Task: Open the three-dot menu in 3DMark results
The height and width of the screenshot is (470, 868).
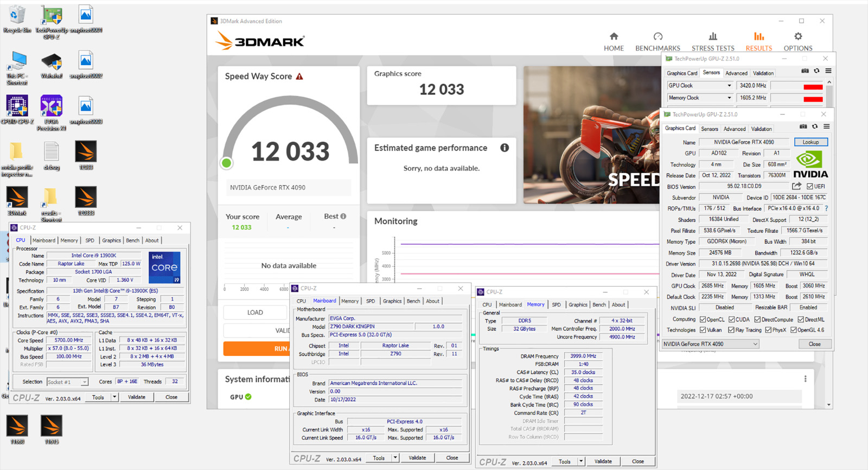Action: [805, 378]
